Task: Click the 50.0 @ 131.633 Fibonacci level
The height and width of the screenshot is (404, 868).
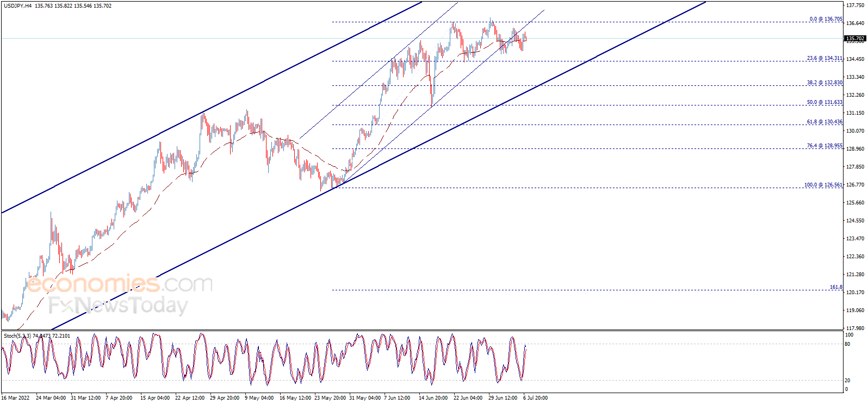Action: click(x=824, y=102)
